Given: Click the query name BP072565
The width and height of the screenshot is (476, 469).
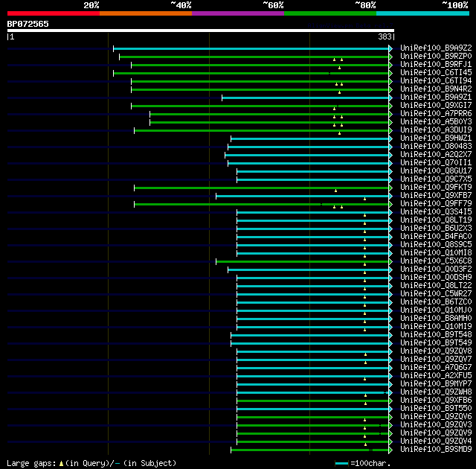Looking at the screenshot, I should 28,24.
